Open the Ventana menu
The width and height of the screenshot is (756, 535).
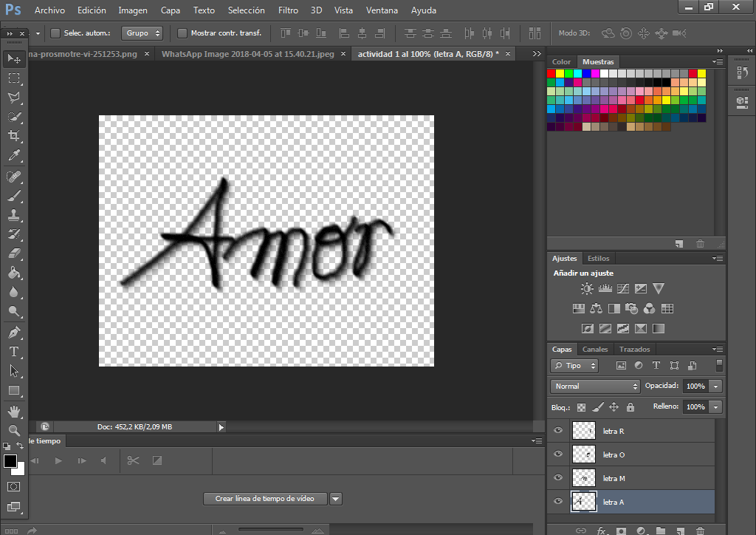click(x=382, y=10)
